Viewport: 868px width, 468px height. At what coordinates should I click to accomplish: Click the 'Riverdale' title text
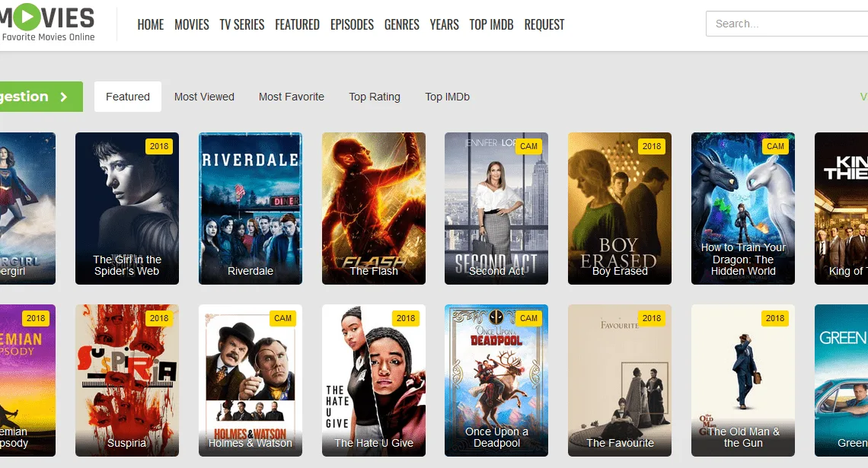251,271
